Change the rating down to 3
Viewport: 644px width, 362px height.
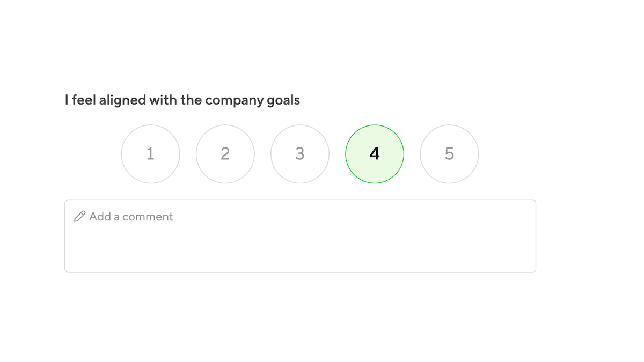coord(300,154)
